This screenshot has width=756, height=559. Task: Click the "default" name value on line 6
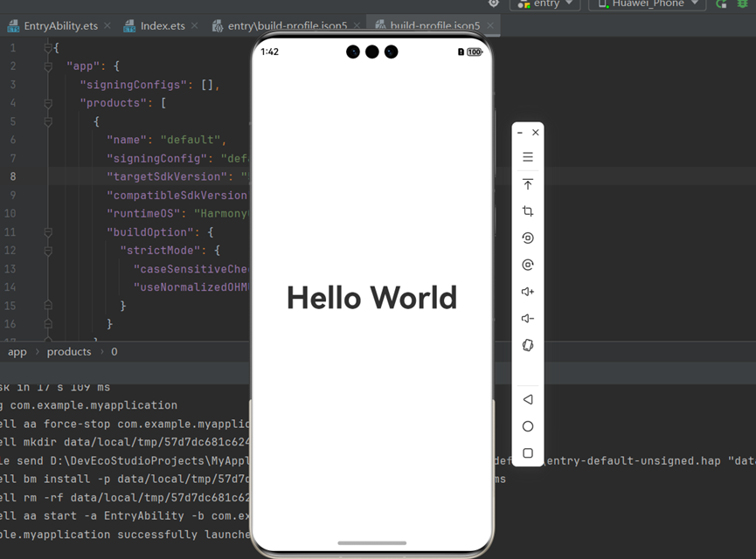191,140
